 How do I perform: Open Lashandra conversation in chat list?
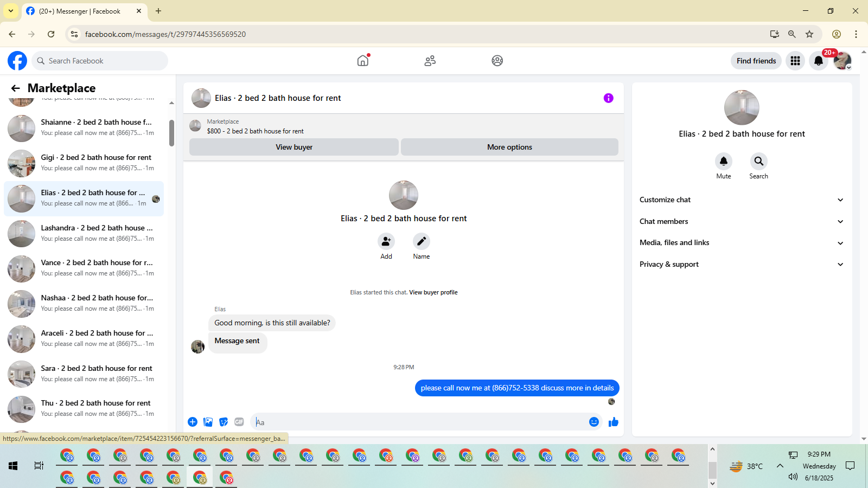pos(84,234)
